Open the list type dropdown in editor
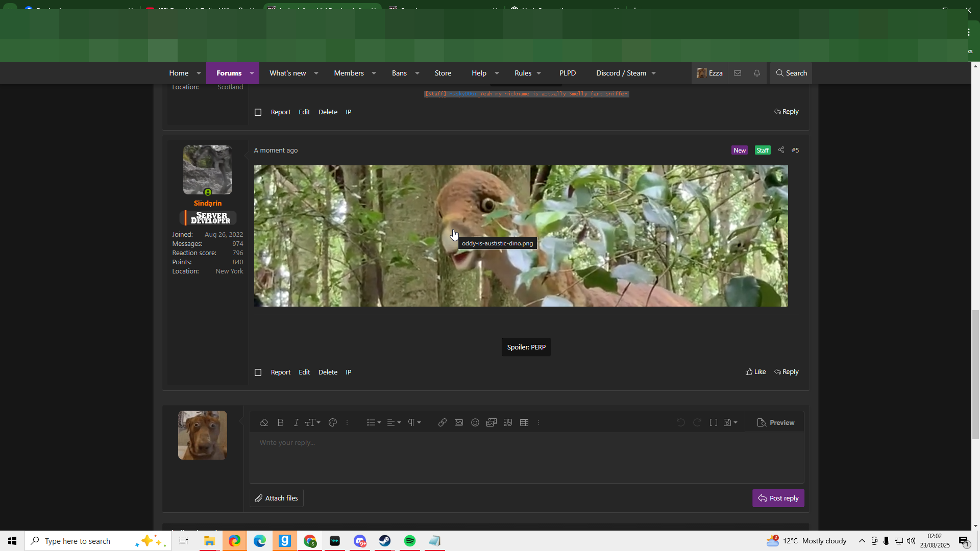This screenshot has height=551, width=980. (x=374, y=422)
